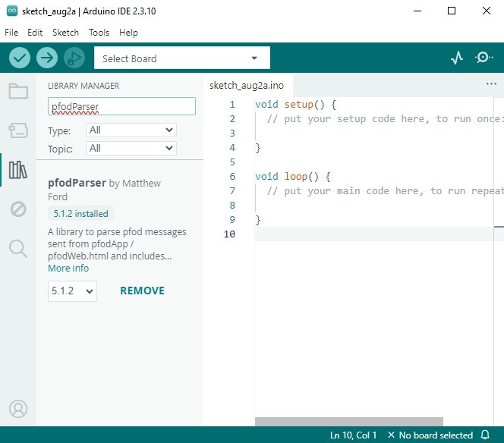Click the horizontal editor scrollbar

point(348,422)
